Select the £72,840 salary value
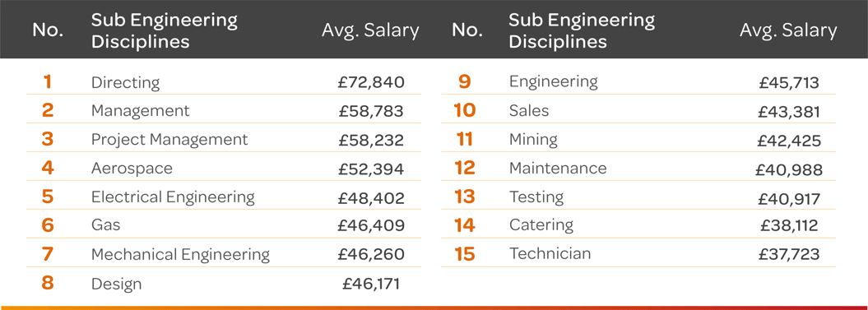 [x=372, y=82]
